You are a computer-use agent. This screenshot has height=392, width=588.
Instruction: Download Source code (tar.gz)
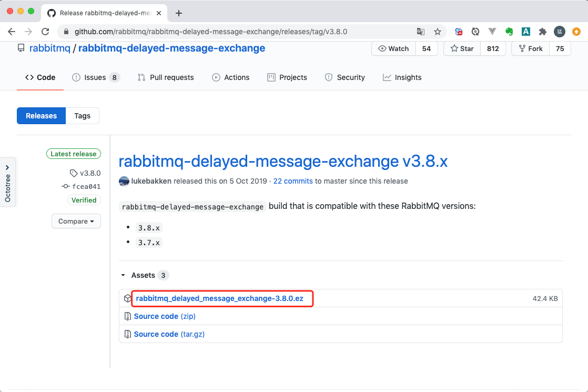coord(169,334)
